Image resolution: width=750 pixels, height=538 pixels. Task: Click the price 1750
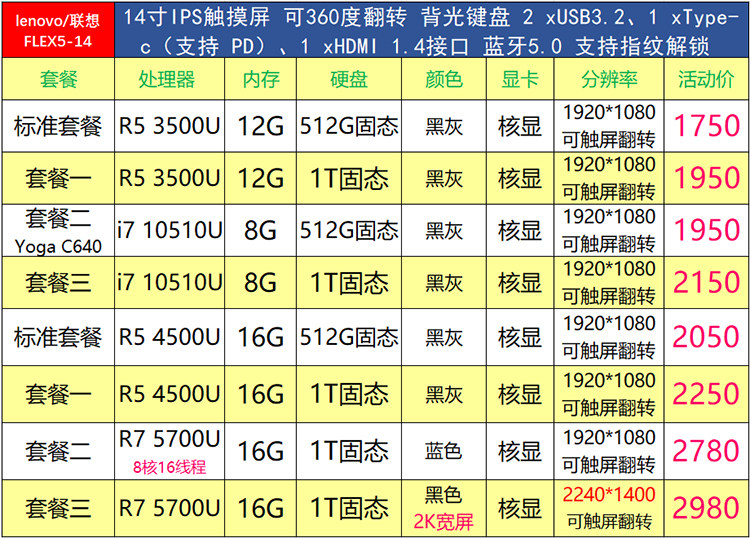click(706, 126)
